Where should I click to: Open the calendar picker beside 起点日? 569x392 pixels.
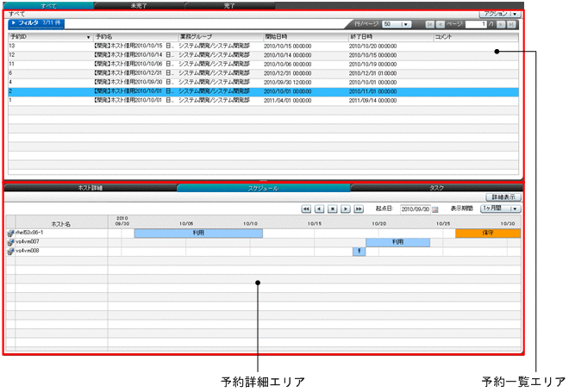(435, 209)
